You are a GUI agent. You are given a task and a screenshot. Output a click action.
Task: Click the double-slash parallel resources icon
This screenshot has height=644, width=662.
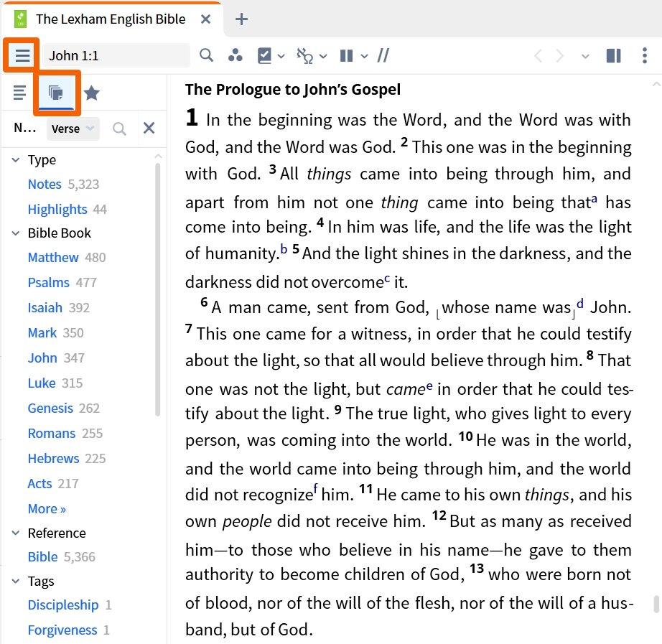coord(383,55)
